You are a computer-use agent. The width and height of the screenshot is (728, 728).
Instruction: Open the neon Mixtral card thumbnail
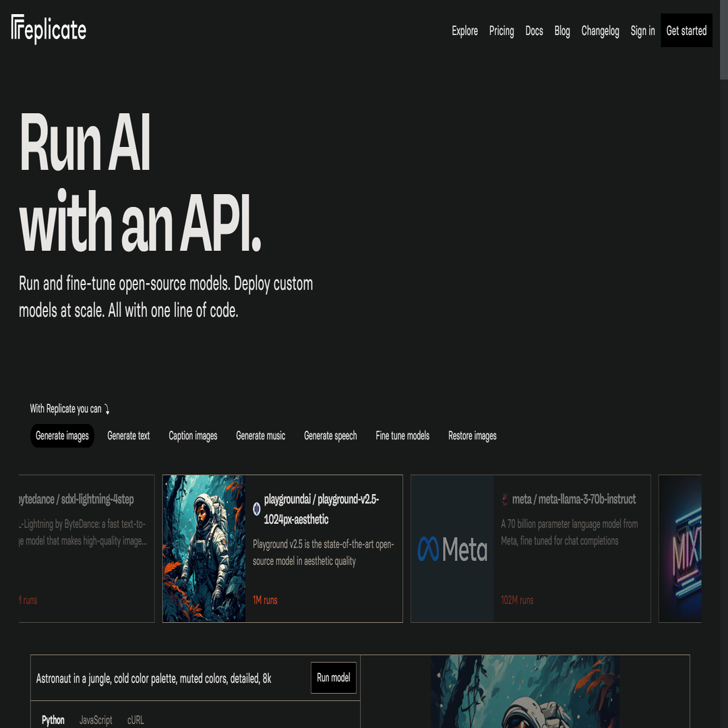click(680, 548)
